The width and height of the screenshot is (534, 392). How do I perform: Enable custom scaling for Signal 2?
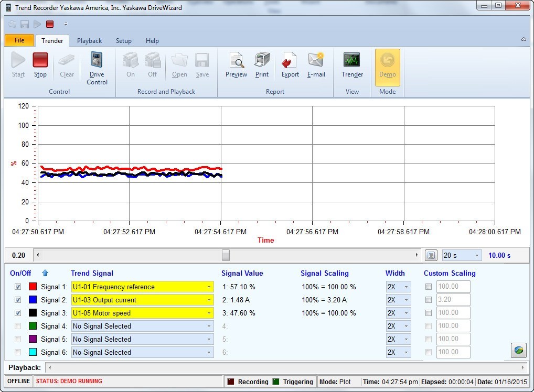429,300
